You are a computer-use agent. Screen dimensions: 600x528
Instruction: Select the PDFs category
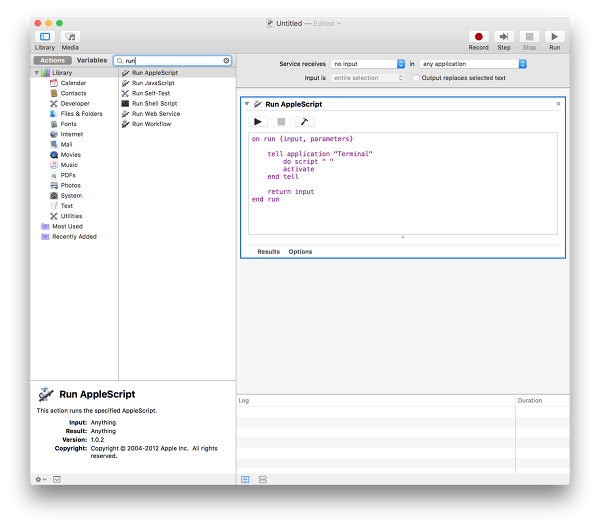(68, 175)
